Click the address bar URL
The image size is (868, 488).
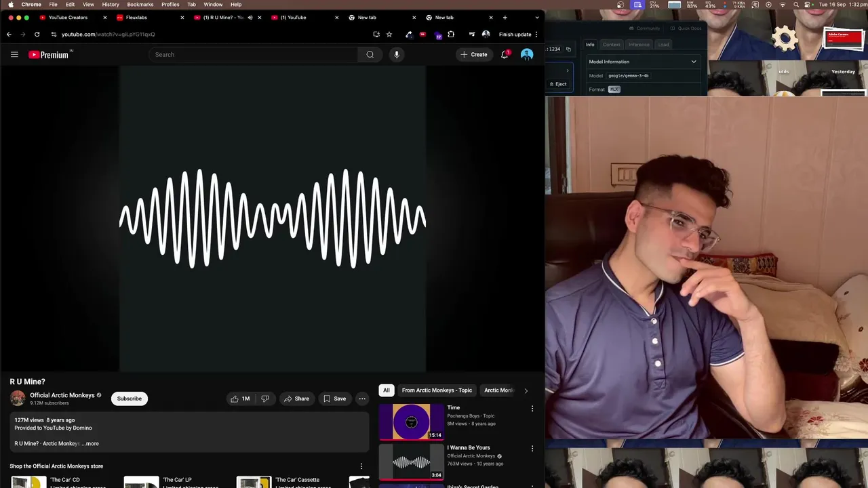(x=108, y=34)
